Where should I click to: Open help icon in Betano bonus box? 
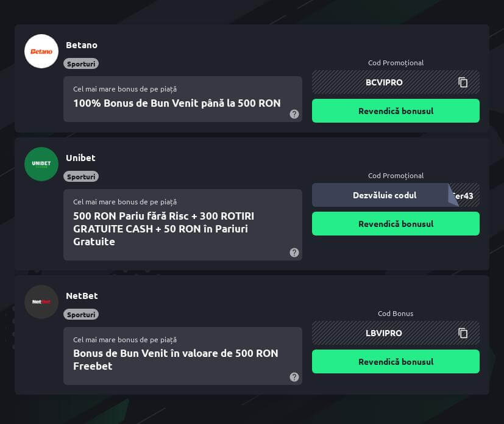tap(294, 114)
